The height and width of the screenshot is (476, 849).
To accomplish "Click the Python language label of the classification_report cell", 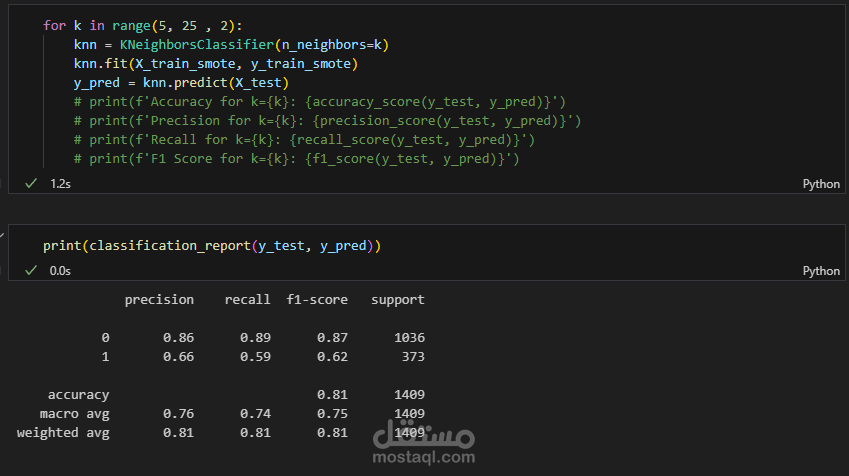I will (x=821, y=271).
